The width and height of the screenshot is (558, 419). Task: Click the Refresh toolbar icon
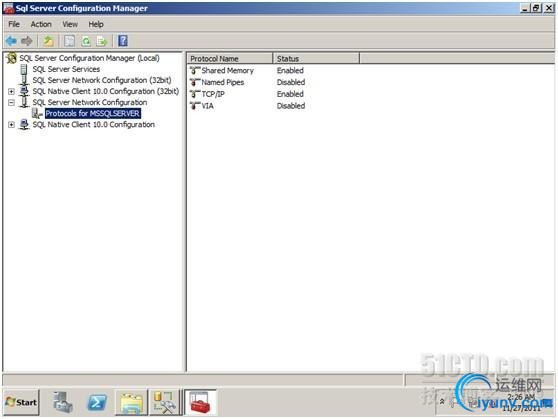click(86, 41)
